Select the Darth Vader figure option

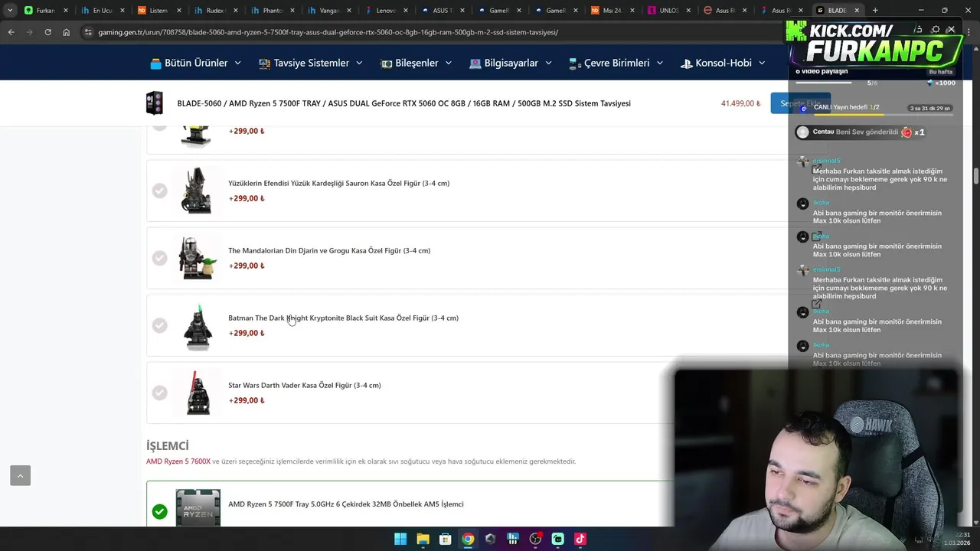[159, 393]
